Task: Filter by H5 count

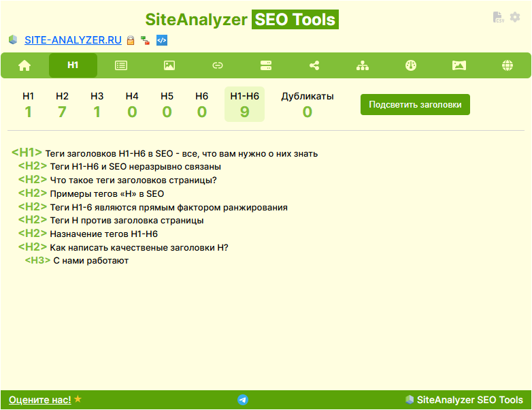Action: coord(167,105)
